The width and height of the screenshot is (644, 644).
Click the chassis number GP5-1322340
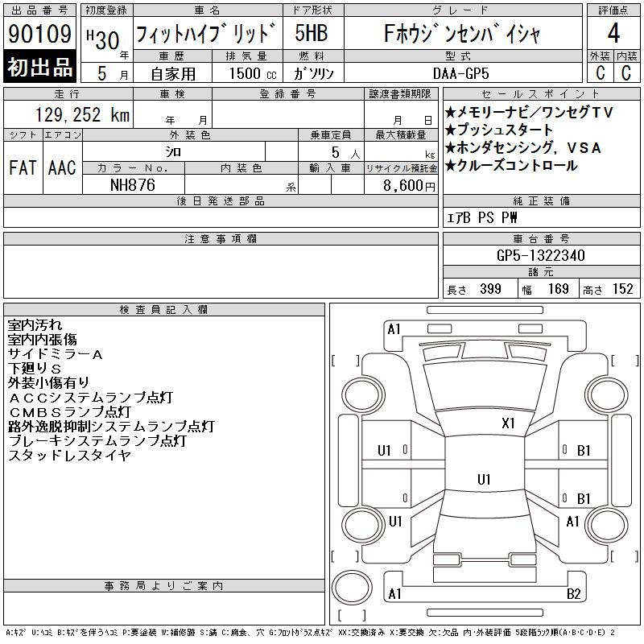click(540, 255)
